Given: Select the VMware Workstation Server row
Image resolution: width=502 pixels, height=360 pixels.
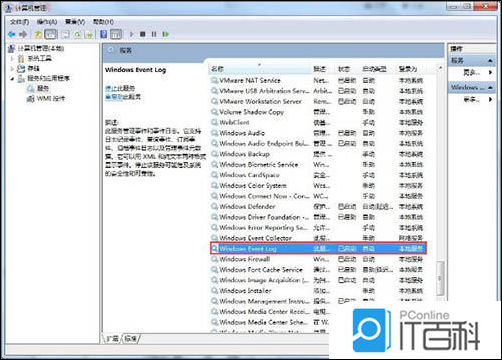Looking at the screenshot, I should pos(318,101).
